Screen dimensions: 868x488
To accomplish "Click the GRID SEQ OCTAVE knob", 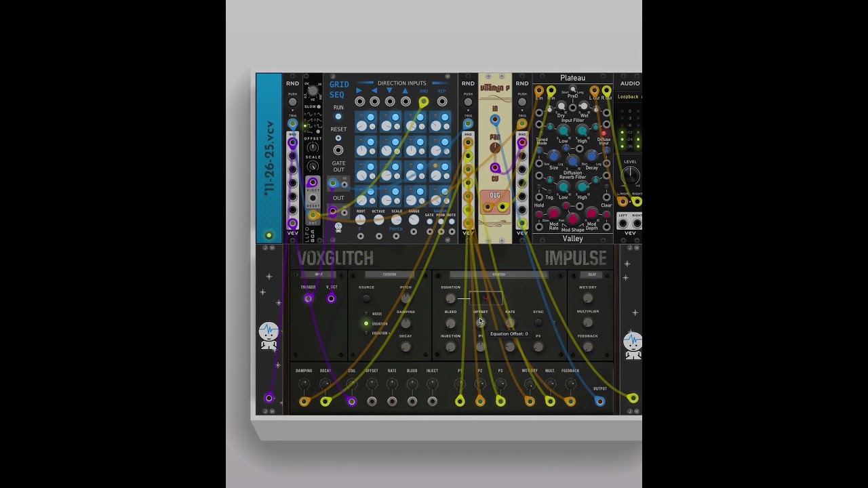I will [378, 220].
